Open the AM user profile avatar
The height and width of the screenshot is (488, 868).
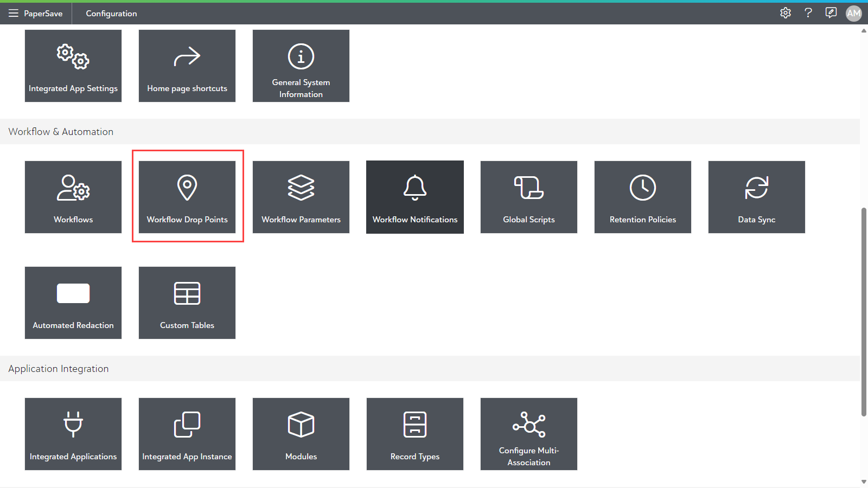pyautogui.click(x=853, y=13)
